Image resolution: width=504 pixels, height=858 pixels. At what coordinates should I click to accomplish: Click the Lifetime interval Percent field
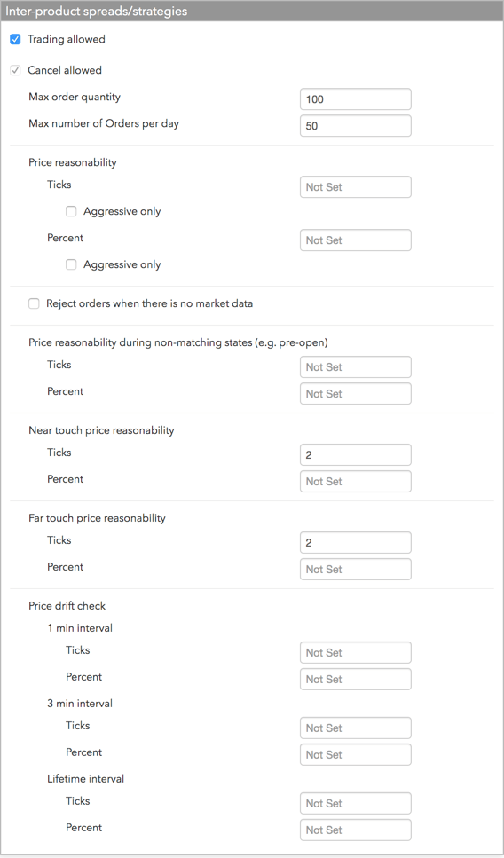point(356,830)
